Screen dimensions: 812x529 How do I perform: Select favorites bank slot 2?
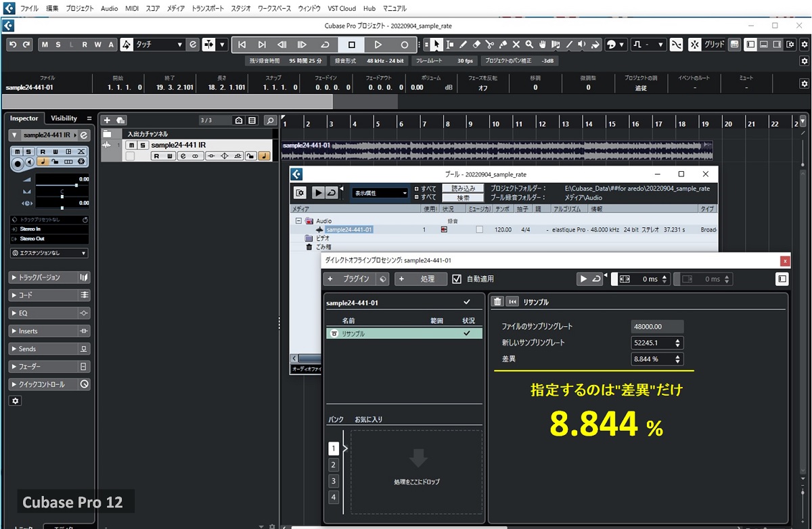[x=333, y=465]
